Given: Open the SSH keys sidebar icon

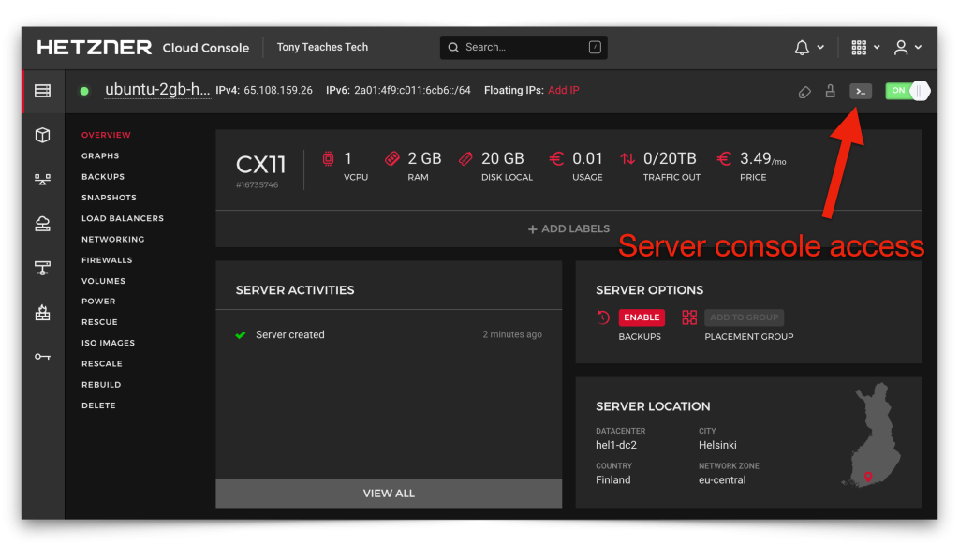Looking at the screenshot, I should 42,357.
